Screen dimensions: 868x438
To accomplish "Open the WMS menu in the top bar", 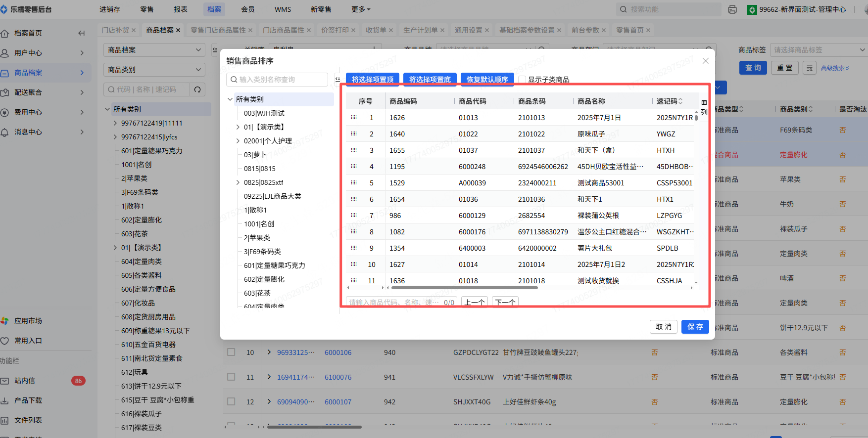I will coord(283,9).
